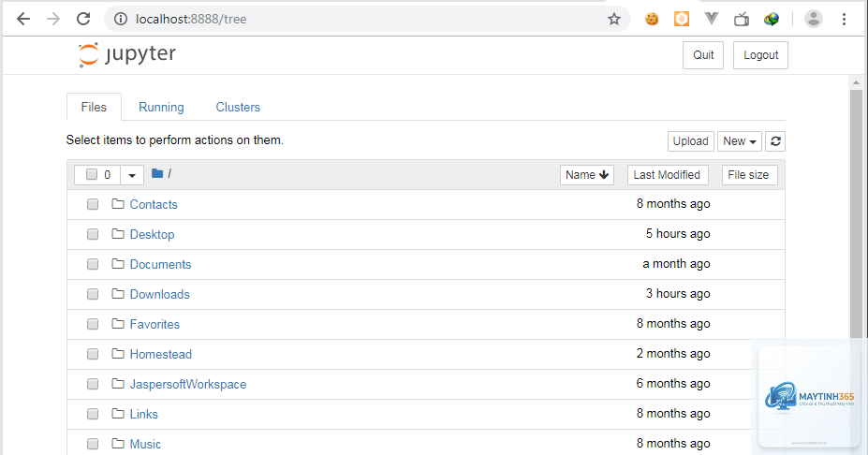The image size is (868, 455).
Task: Open the Links folder link
Action: 143,414
